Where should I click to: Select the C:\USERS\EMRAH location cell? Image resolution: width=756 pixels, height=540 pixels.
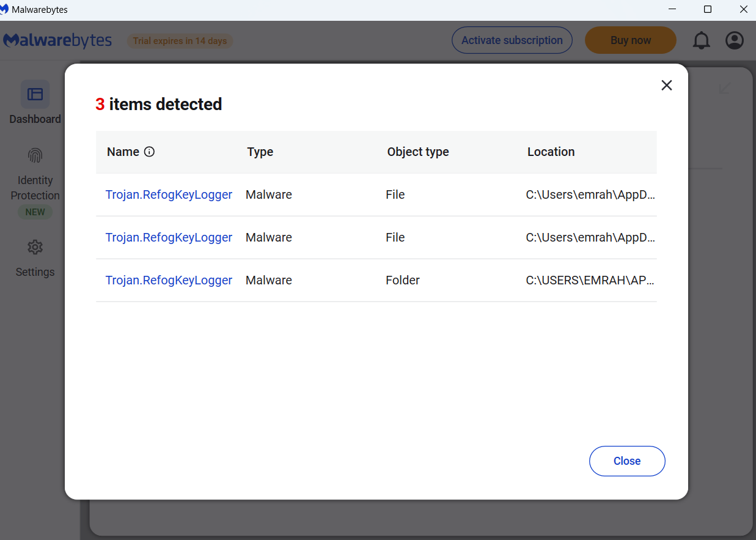(590, 280)
